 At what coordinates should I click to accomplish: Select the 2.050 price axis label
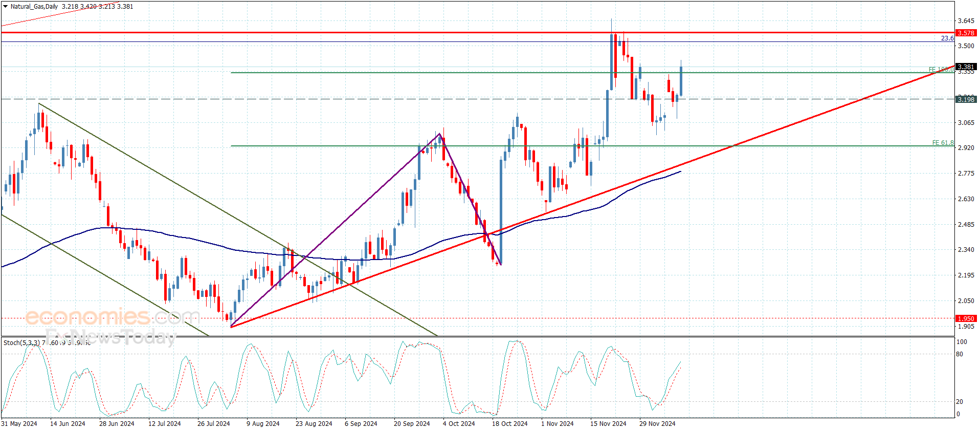click(966, 300)
